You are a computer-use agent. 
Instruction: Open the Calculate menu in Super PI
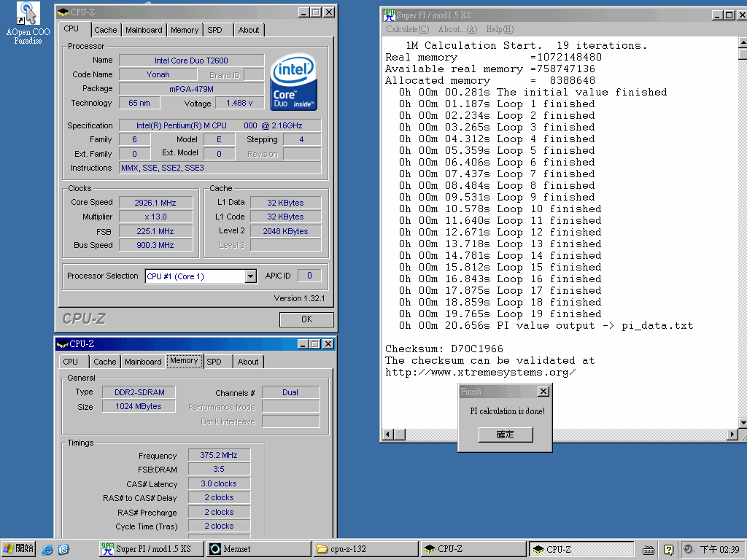click(x=407, y=29)
